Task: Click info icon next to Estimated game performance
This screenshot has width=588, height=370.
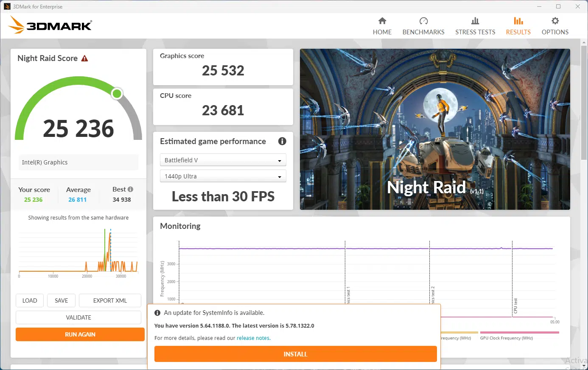Action: point(282,141)
